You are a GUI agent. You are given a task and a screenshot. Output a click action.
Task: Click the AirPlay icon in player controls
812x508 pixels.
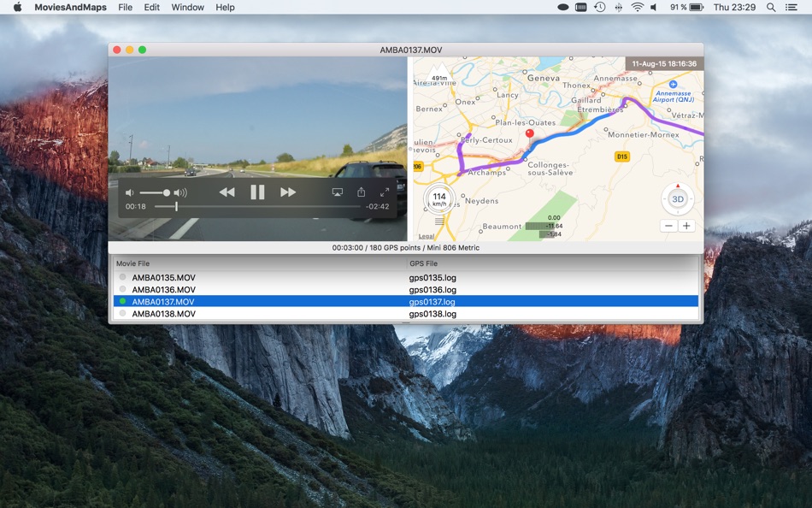coord(337,192)
